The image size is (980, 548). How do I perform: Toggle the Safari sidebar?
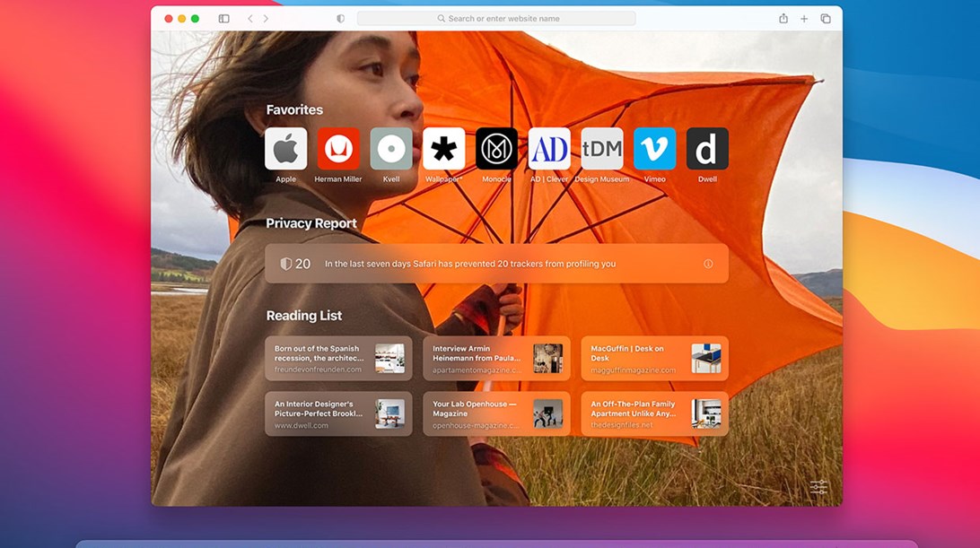223,19
